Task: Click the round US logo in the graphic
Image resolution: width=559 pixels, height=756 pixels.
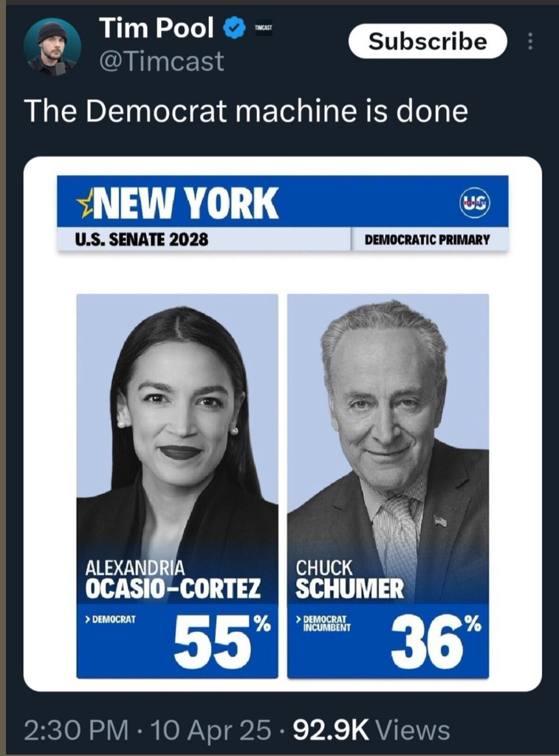Action: (x=473, y=202)
